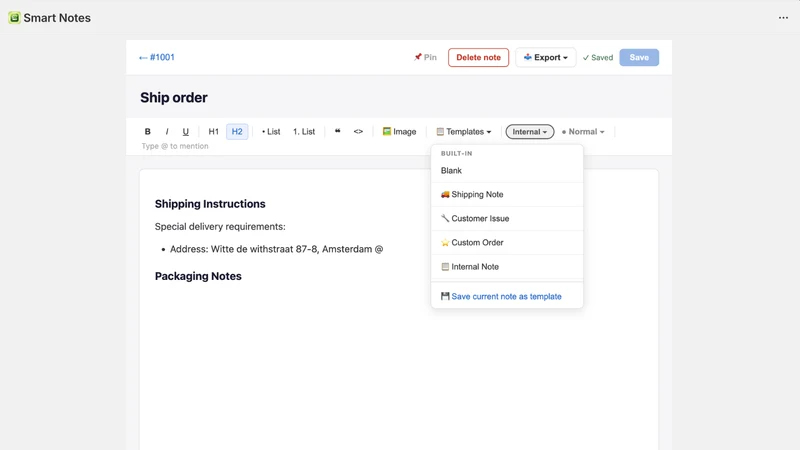Insert a block quote
The height and width of the screenshot is (450, 800).
[x=337, y=131]
